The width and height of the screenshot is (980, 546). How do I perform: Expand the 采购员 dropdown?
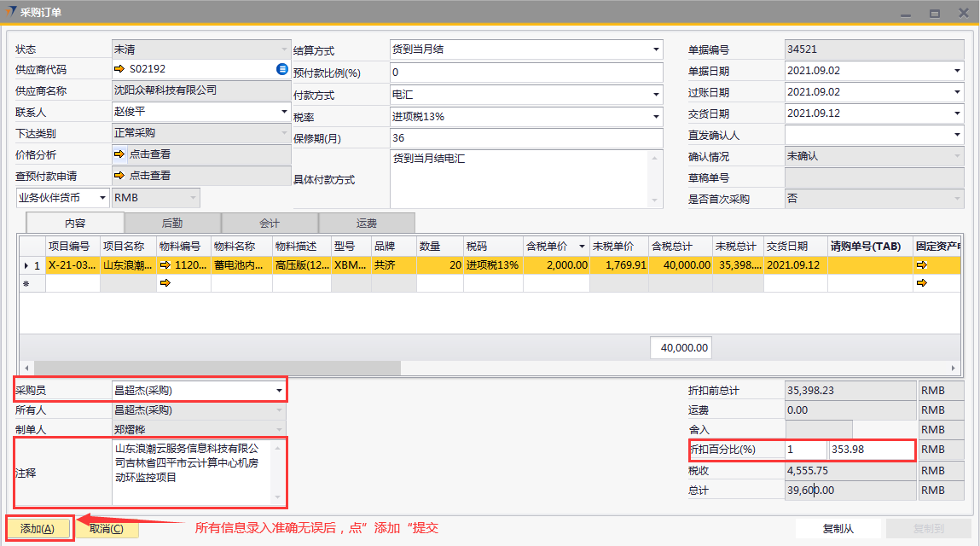279,391
